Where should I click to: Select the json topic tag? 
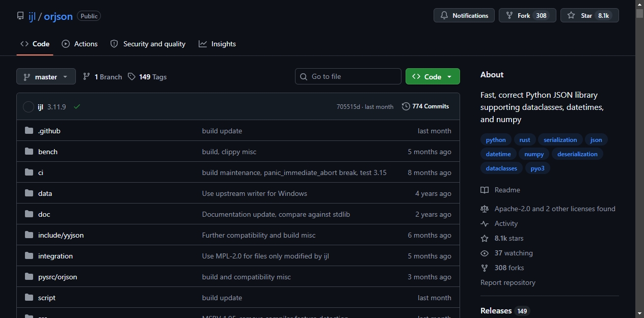pos(596,140)
